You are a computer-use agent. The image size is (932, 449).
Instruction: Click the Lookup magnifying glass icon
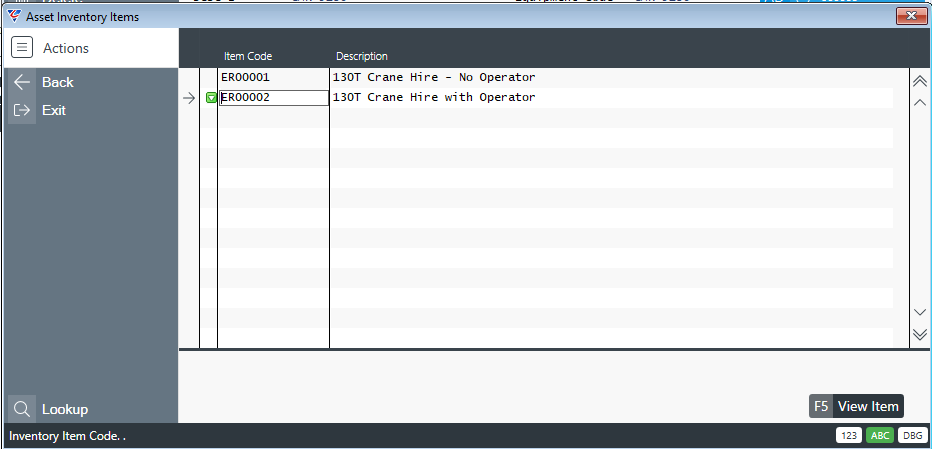22,409
